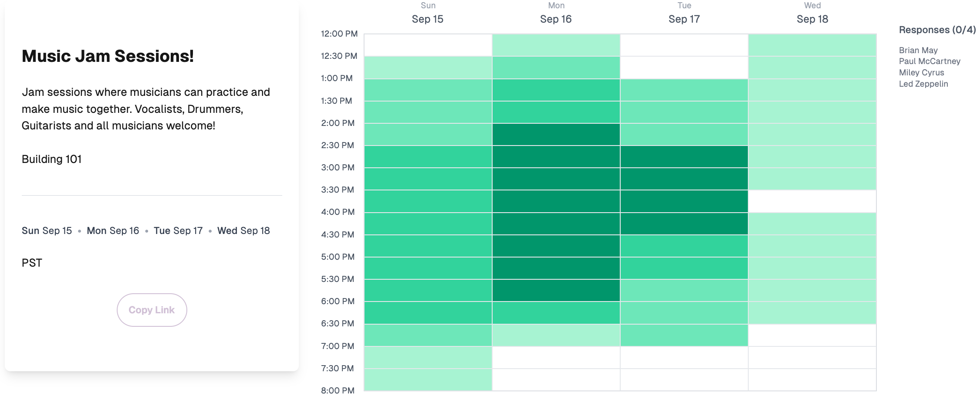The height and width of the screenshot is (400, 980).
Task: Choose the Monday 12:00 PM time slot
Action: pyautogui.click(x=556, y=45)
